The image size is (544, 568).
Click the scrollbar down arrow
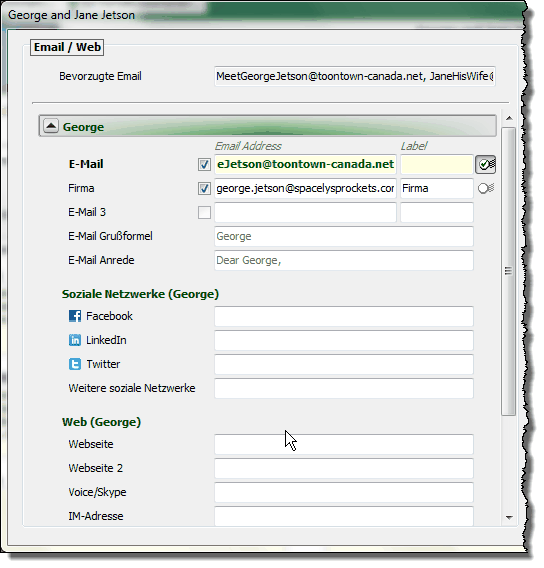pos(509,517)
